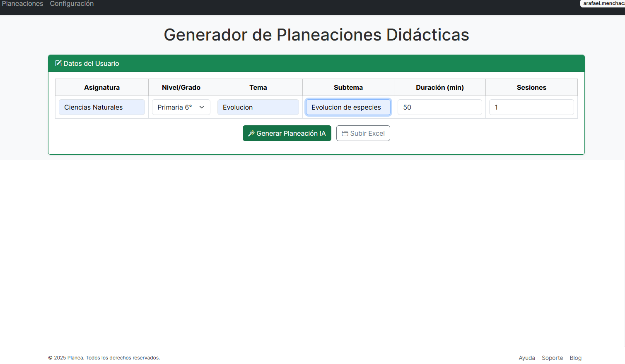Click the Tema field containing Evolucion
Screen dimensions: 625x364
[x=258, y=107]
